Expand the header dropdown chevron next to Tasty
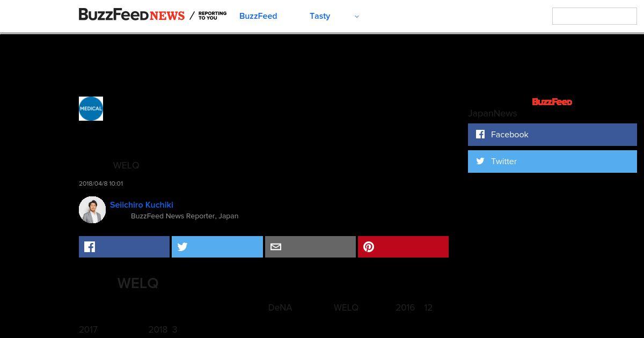Viewport: 644px width, 338px height. [x=357, y=16]
